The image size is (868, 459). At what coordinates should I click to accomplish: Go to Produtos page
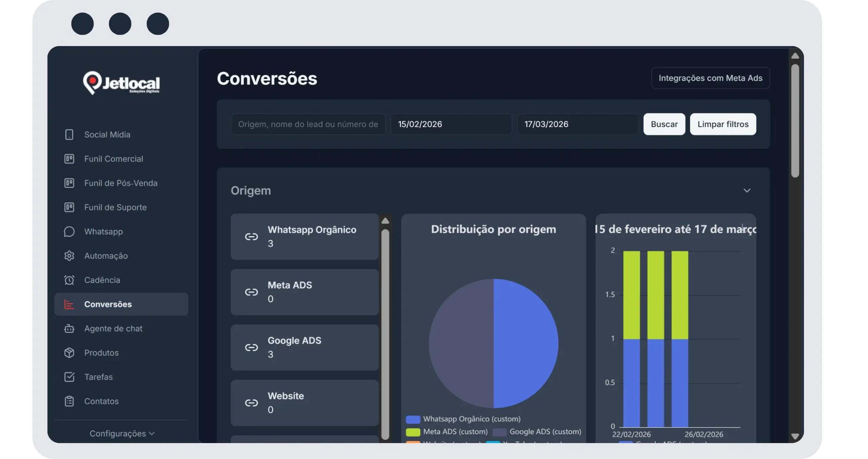tap(121, 353)
